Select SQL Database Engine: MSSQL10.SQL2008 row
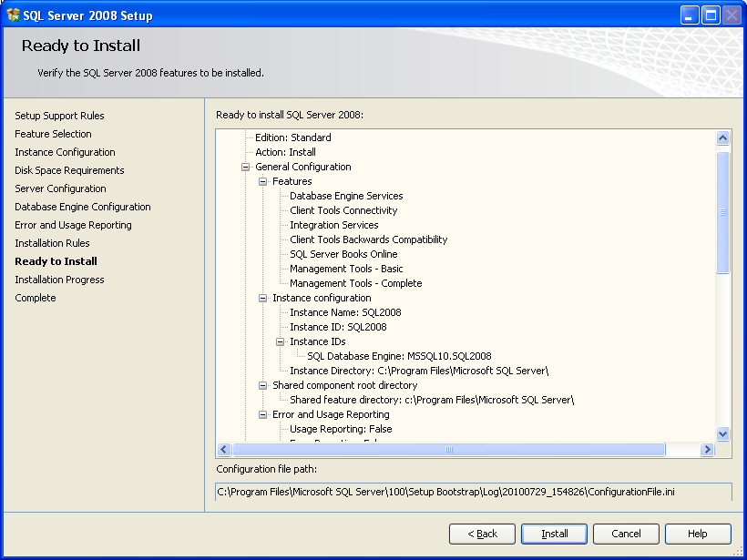 [399, 356]
